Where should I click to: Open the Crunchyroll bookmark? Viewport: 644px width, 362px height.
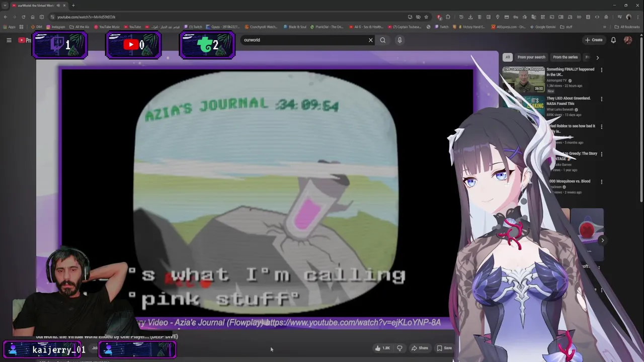point(261,27)
